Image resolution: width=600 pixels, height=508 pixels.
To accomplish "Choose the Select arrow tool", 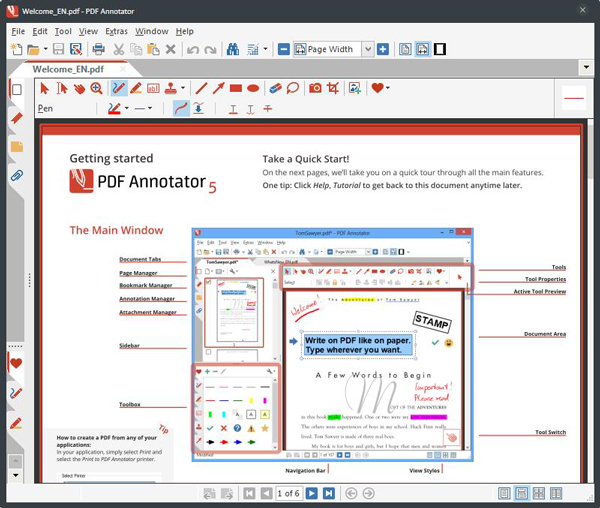I will click(x=44, y=88).
